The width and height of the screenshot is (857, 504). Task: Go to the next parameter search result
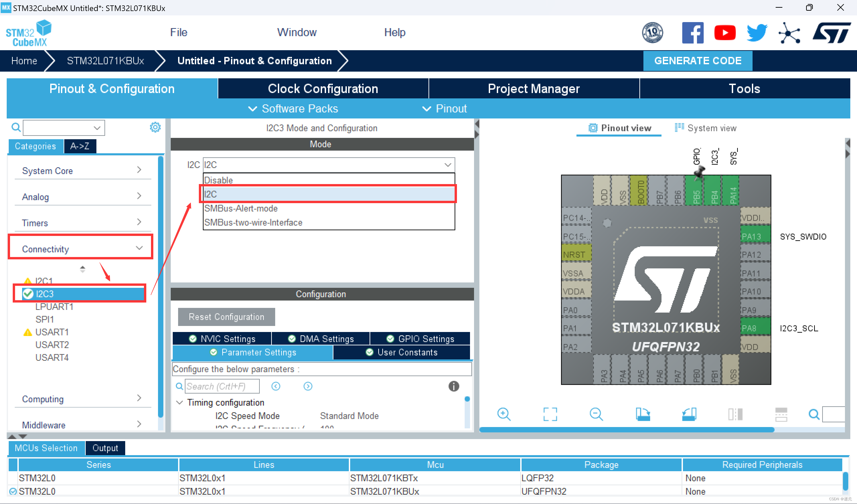tap(308, 386)
